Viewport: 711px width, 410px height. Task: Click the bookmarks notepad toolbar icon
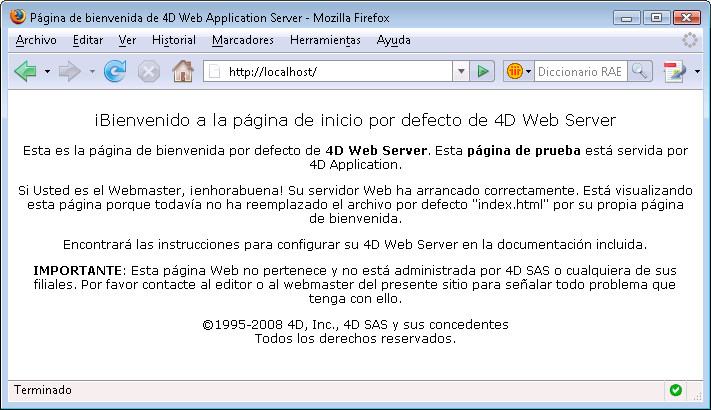point(676,72)
